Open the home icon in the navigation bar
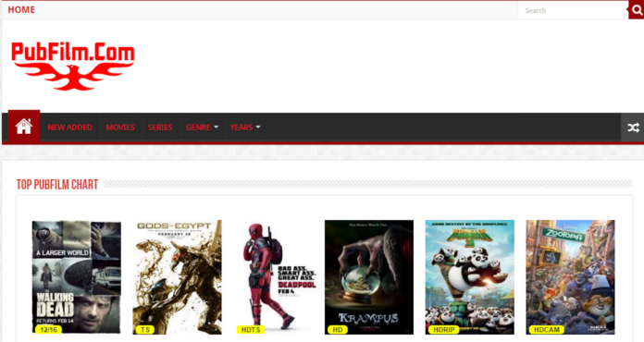Screen dimensions: 644x342 (x=24, y=127)
